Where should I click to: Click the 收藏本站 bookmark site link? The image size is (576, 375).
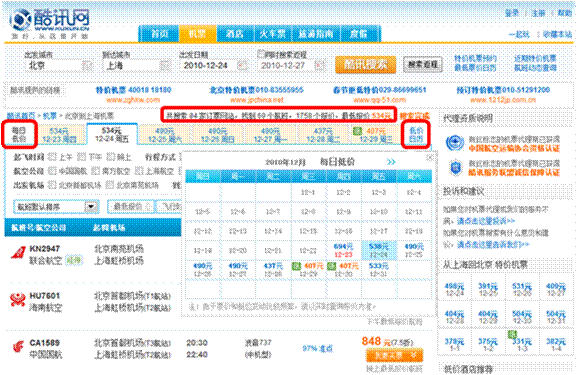557,35
